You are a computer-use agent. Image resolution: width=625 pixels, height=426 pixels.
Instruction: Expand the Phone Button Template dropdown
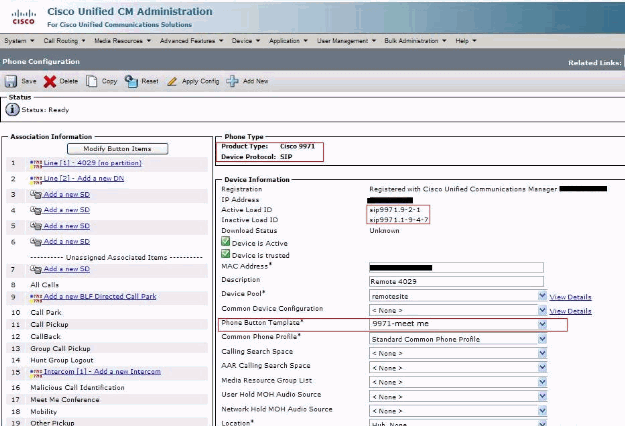542,325
